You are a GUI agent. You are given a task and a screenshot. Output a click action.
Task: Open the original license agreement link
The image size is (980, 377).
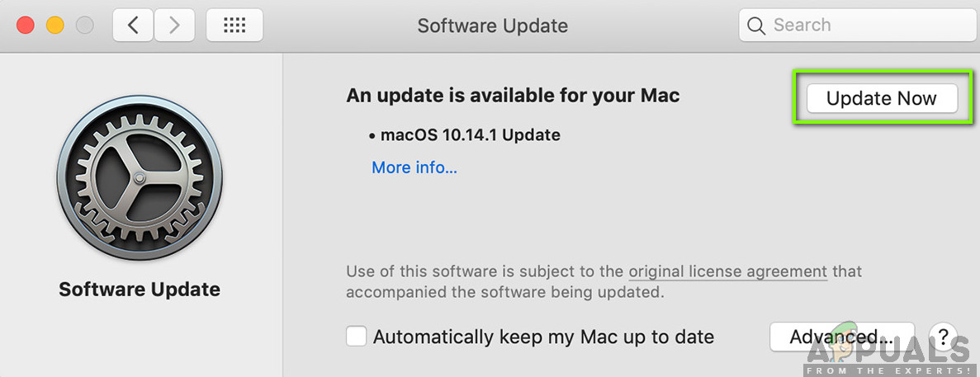tap(727, 271)
